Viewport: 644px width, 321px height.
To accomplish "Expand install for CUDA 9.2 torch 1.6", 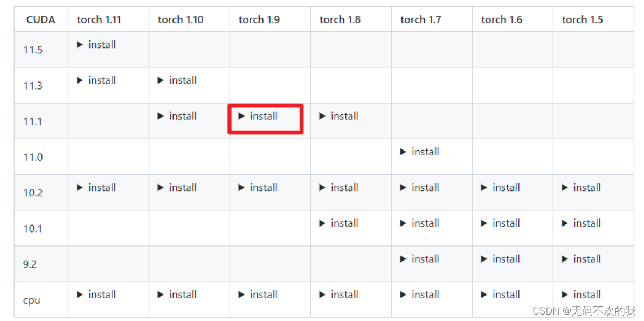I will pyautogui.click(x=501, y=259).
